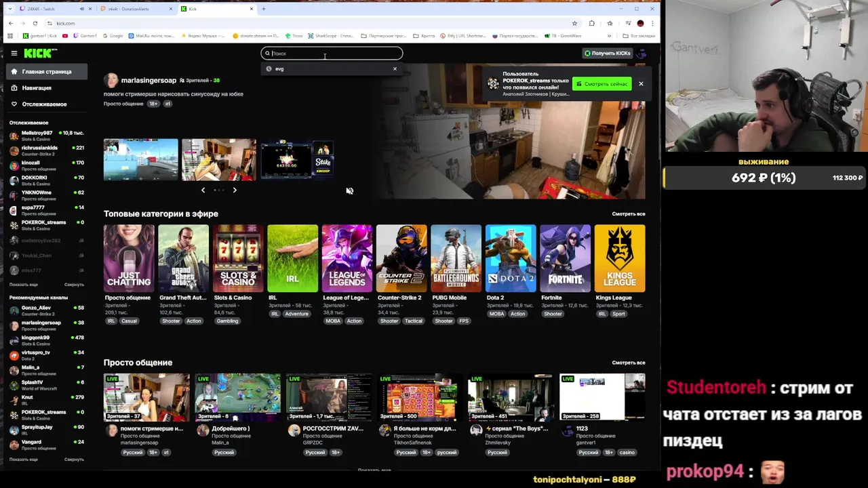Click the Gambling tag under Slots & Casino
868x488 pixels.
click(x=227, y=321)
